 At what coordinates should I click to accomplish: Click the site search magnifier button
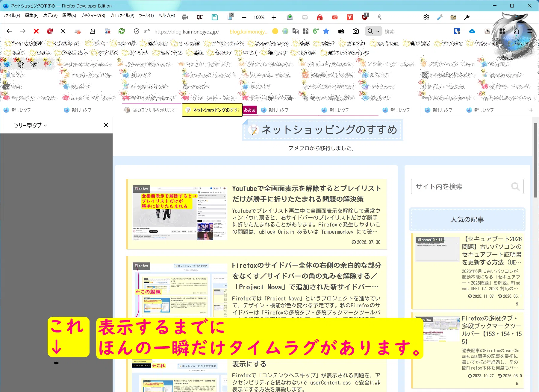(515, 186)
